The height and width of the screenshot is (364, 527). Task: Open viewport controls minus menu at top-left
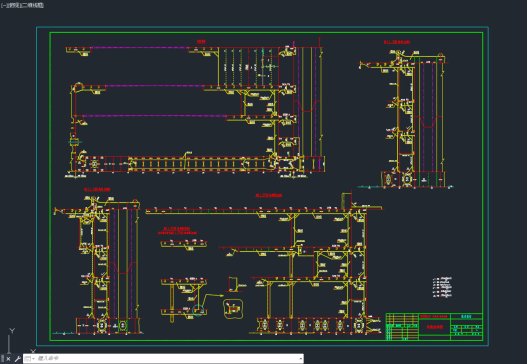(3, 5)
